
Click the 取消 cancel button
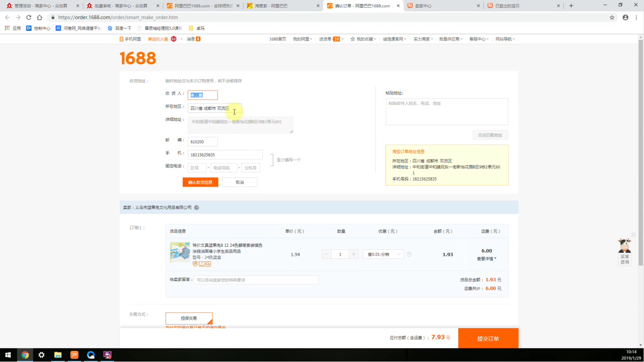pyautogui.click(x=239, y=182)
